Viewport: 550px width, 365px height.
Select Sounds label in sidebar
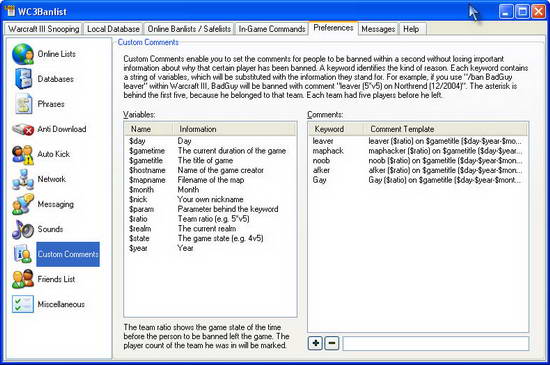[x=50, y=229]
